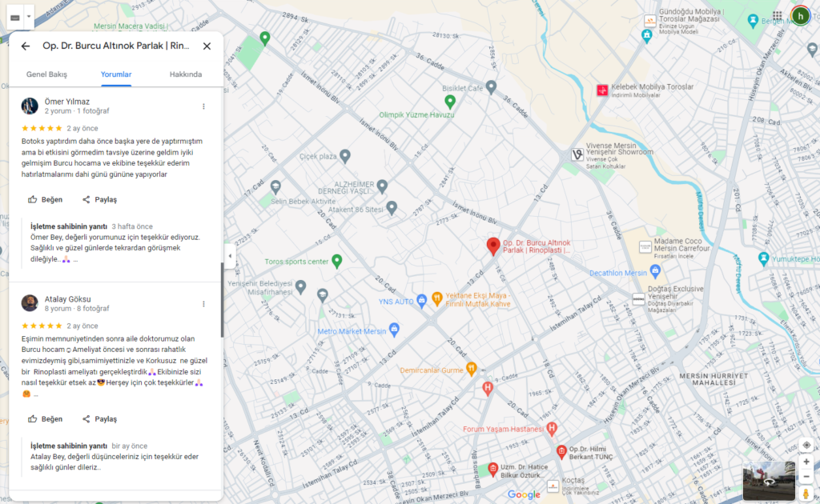Select the YNS AUTO shopping pin
The image size is (820, 504).
pyautogui.click(x=422, y=301)
